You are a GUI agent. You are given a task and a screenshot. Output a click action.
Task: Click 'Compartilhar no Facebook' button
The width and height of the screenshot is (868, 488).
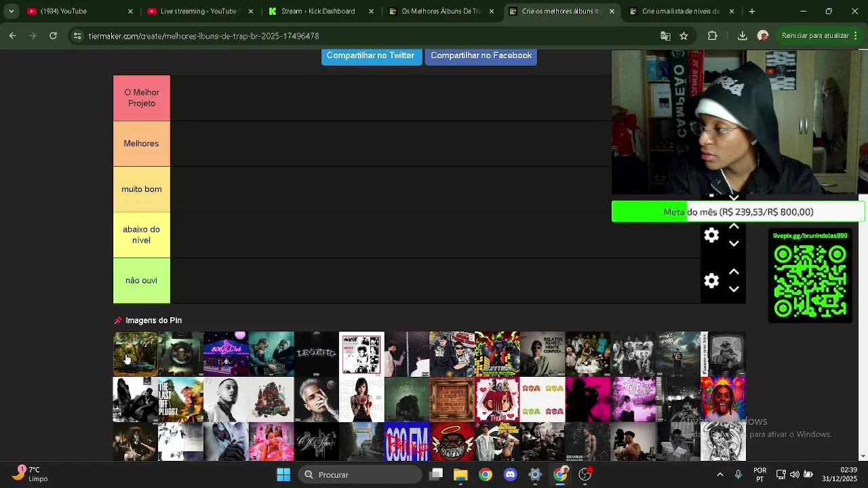click(x=481, y=56)
